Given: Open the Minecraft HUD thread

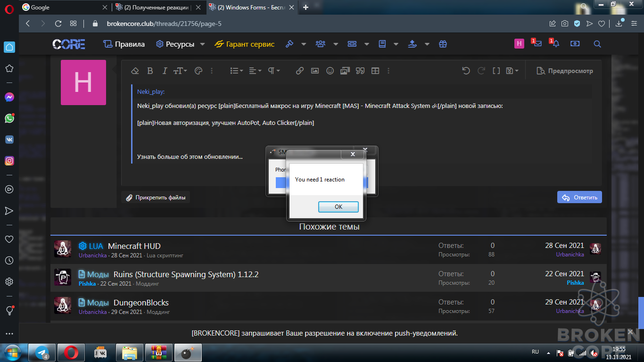Looking at the screenshot, I should point(134,246).
